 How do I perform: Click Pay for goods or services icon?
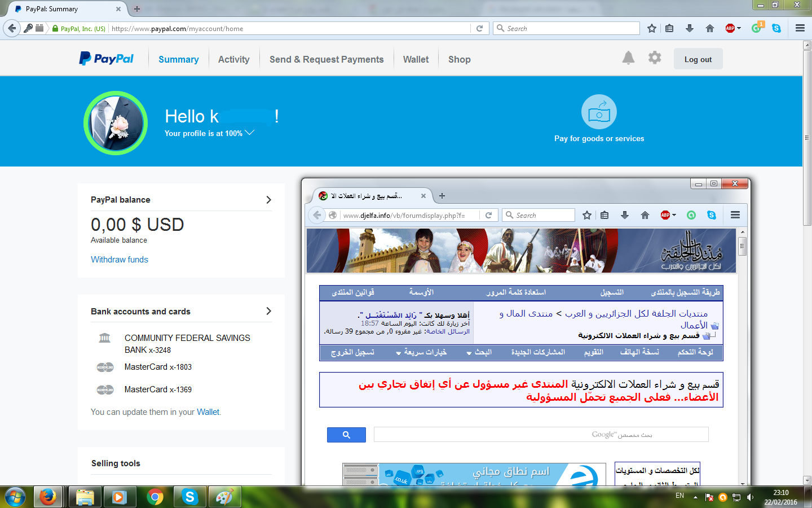(599, 112)
